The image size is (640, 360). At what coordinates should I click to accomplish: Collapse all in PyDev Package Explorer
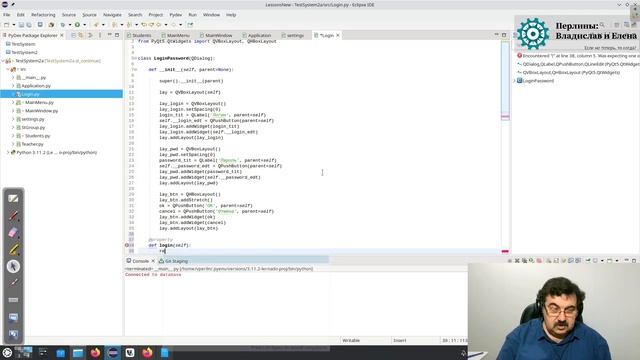(x=73, y=36)
